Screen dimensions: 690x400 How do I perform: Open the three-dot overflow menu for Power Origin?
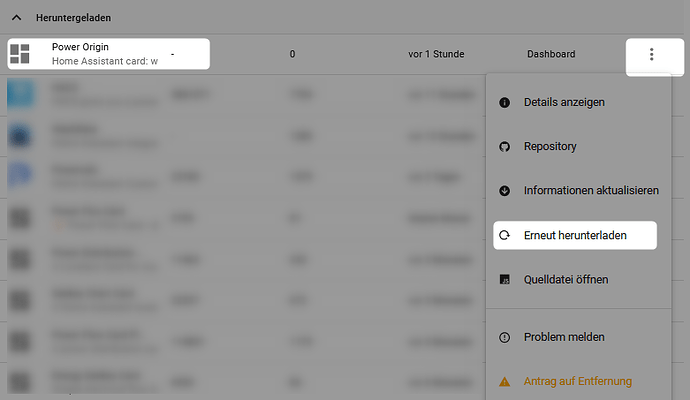[652, 54]
